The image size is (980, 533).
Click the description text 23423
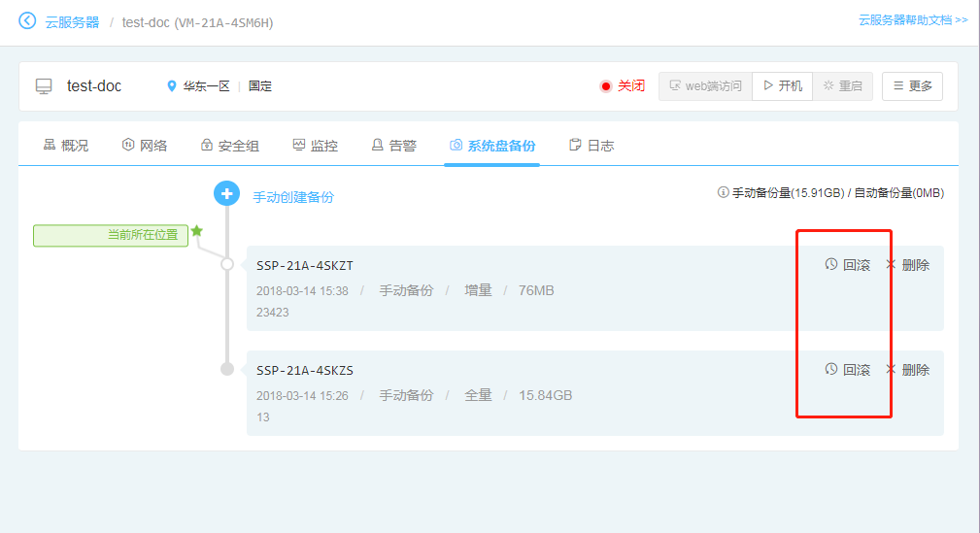273,313
